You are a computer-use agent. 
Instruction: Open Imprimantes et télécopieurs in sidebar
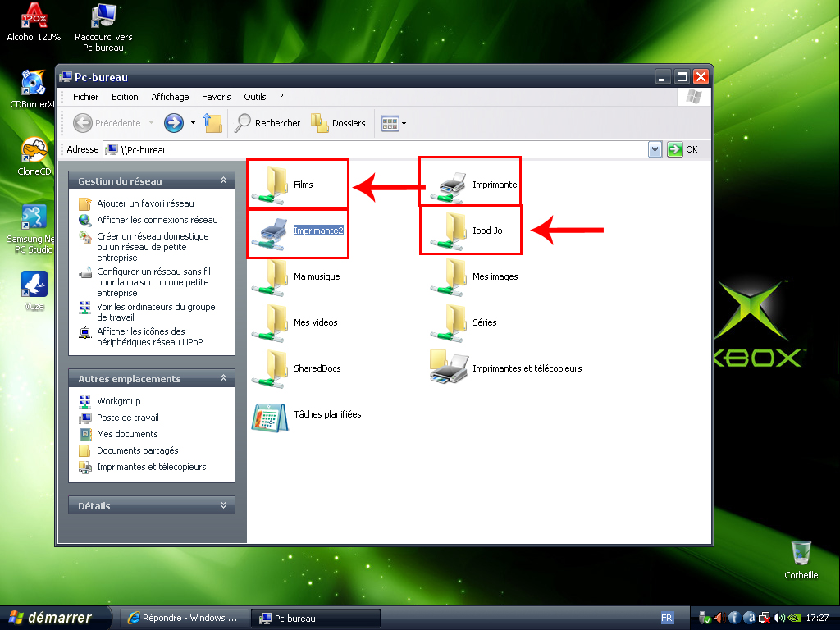[x=143, y=467]
